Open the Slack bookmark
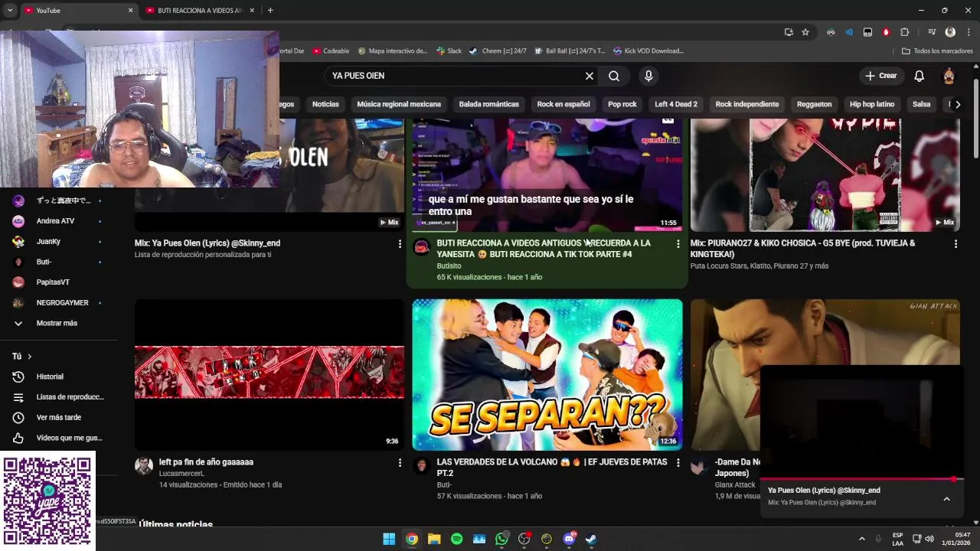 click(449, 51)
